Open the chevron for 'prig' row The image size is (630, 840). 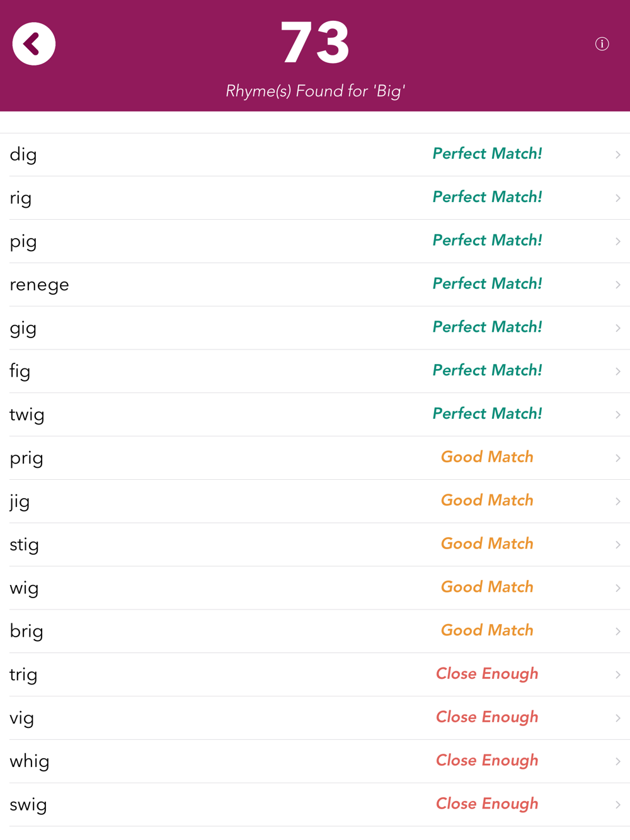617,458
